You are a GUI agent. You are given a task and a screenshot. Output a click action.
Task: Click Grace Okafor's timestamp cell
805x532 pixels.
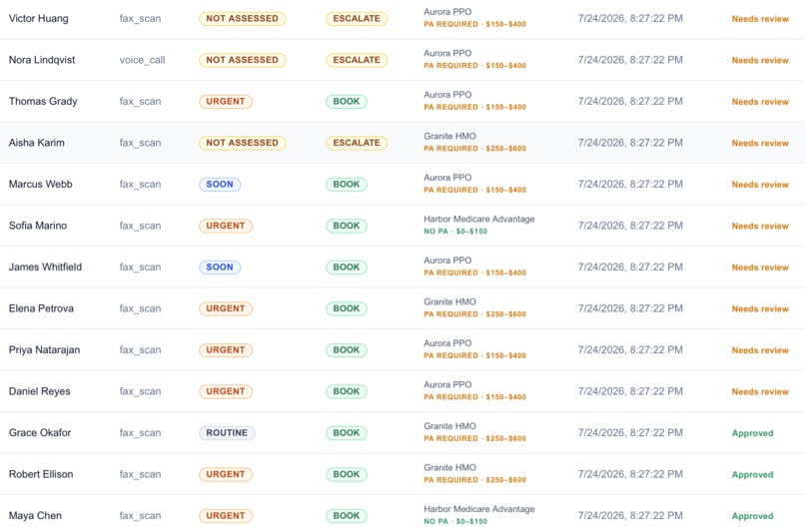(630, 432)
